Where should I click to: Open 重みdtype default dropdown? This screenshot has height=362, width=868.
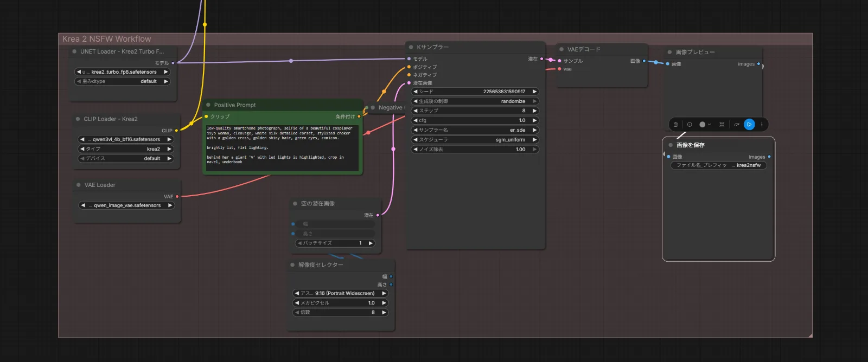(x=122, y=81)
